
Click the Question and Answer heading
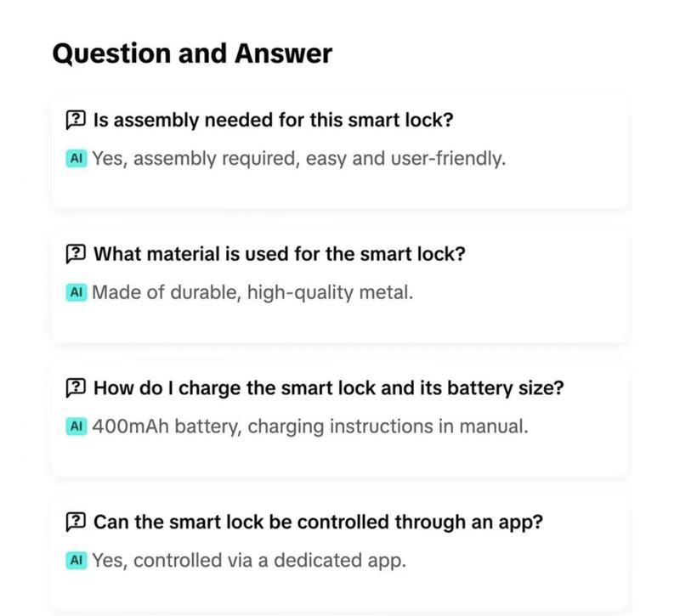(192, 54)
